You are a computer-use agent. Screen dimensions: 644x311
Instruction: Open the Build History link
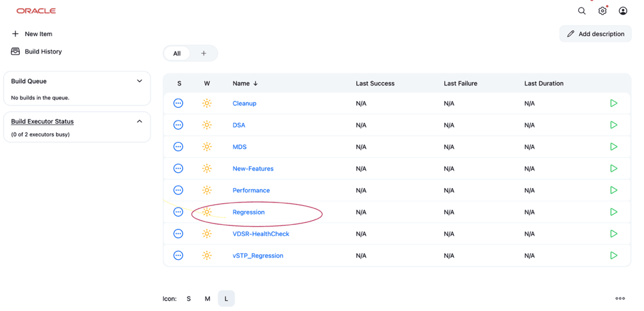43,52
